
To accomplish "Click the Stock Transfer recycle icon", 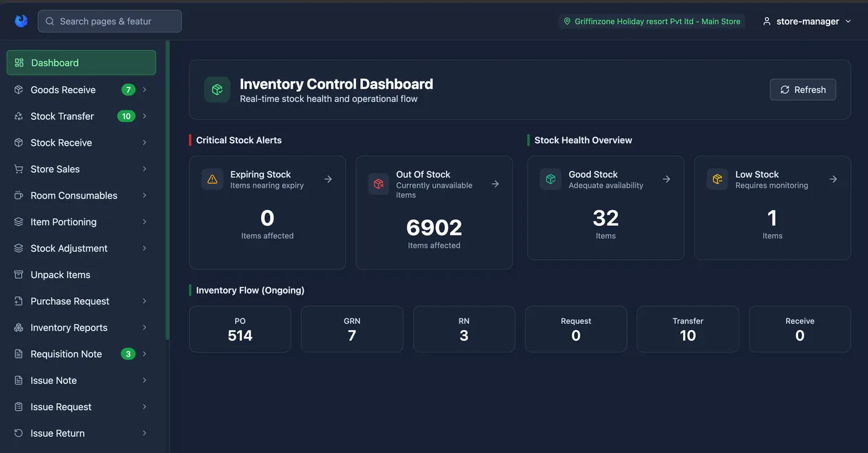I will pos(19,116).
